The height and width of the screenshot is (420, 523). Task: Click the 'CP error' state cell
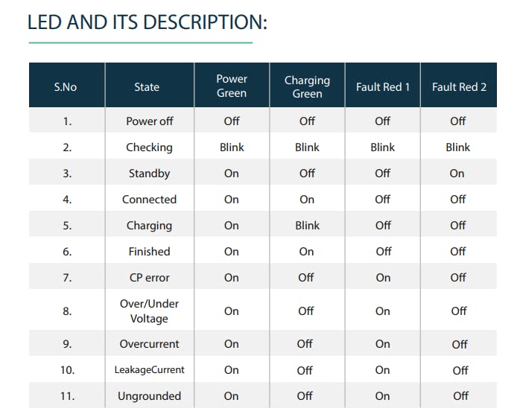click(x=149, y=278)
